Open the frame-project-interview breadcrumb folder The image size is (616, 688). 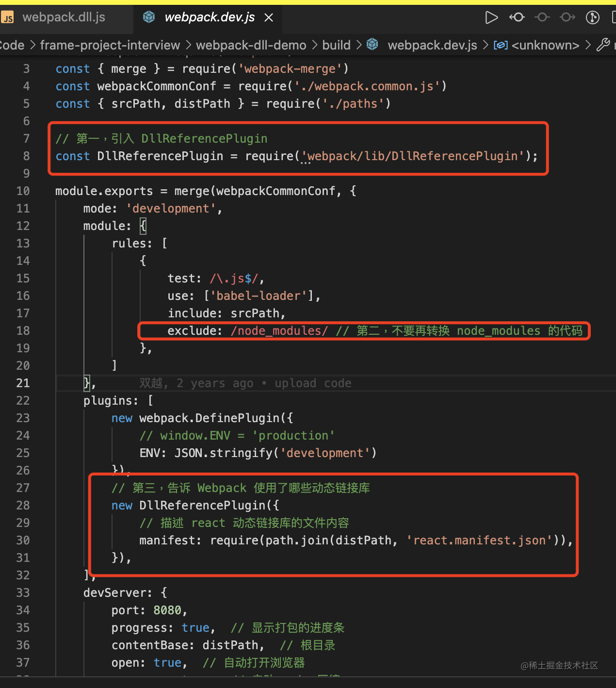pyautogui.click(x=110, y=45)
